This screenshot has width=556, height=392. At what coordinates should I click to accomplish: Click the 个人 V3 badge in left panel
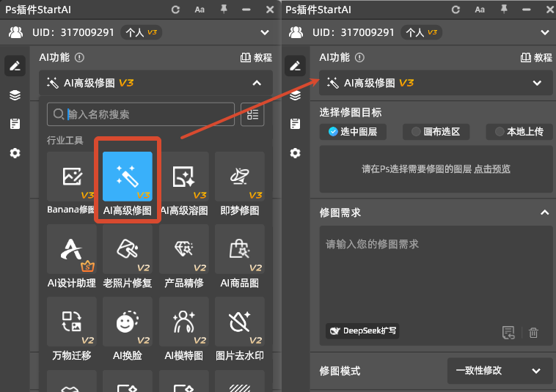point(142,32)
